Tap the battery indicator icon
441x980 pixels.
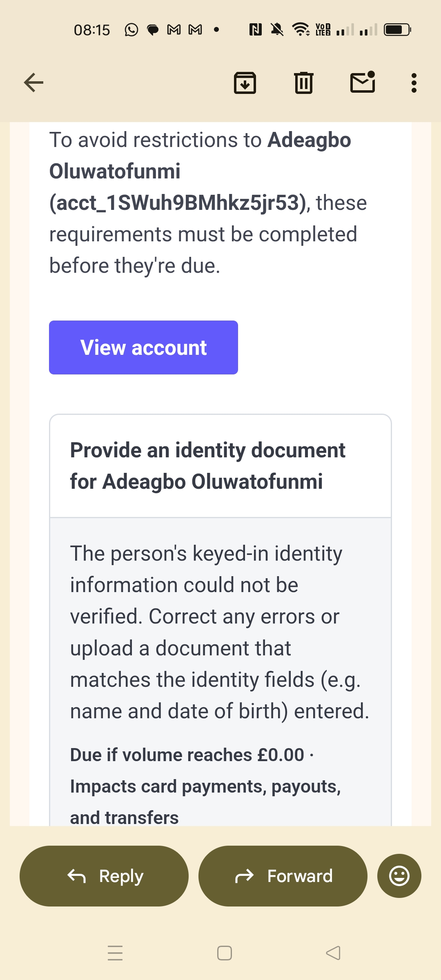(397, 30)
